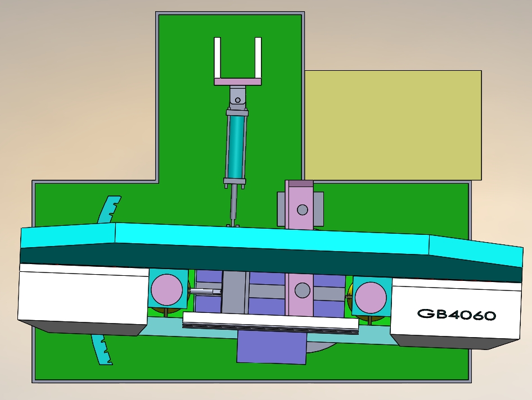Viewport: 532px width, 400px height.
Task: Select the thin cylinder piston rod
Action: coord(233,203)
